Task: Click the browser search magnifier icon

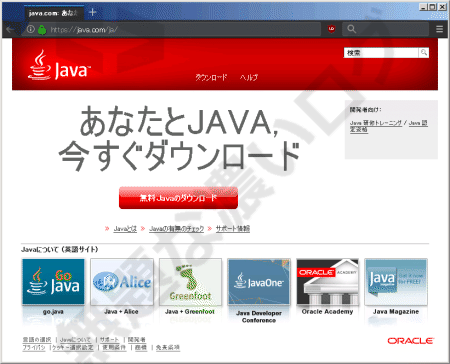Action: click(x=352, y=29)
